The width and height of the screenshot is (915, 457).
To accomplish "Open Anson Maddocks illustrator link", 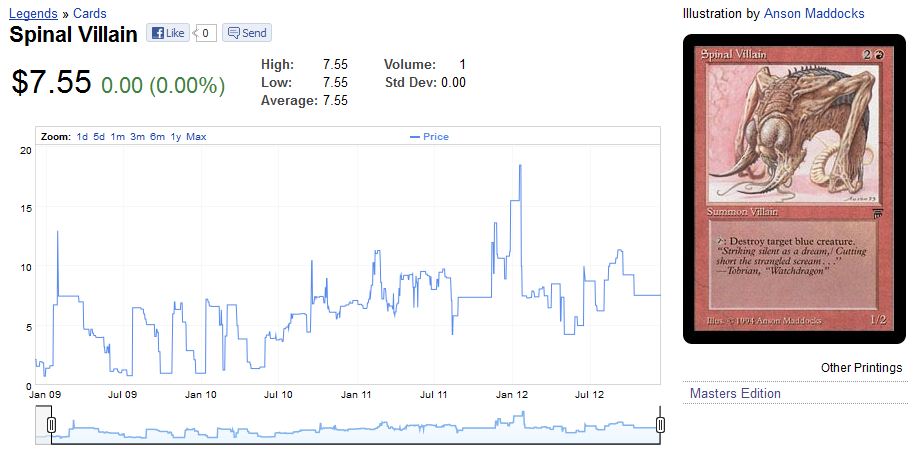I will tap(813, 13).
